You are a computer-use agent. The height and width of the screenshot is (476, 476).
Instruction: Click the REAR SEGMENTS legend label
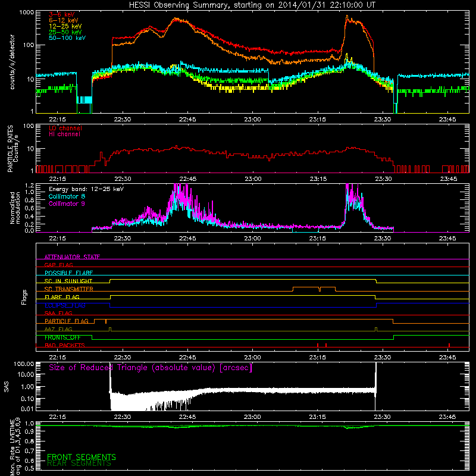[79, 464]
